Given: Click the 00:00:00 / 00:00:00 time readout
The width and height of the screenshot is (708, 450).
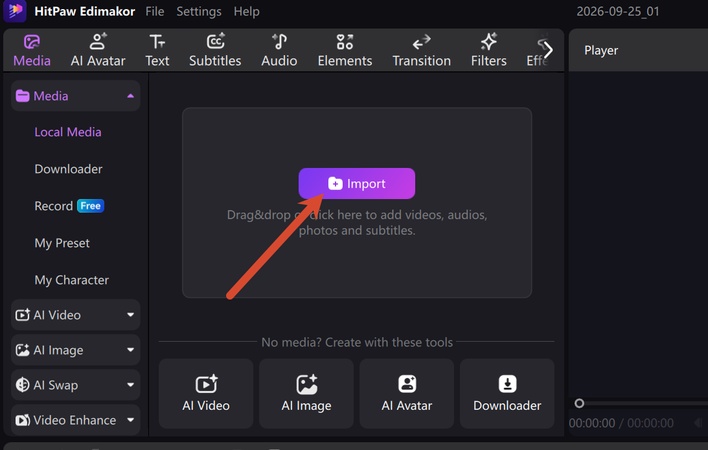Looking at the screenshot, I should [621, 423].
